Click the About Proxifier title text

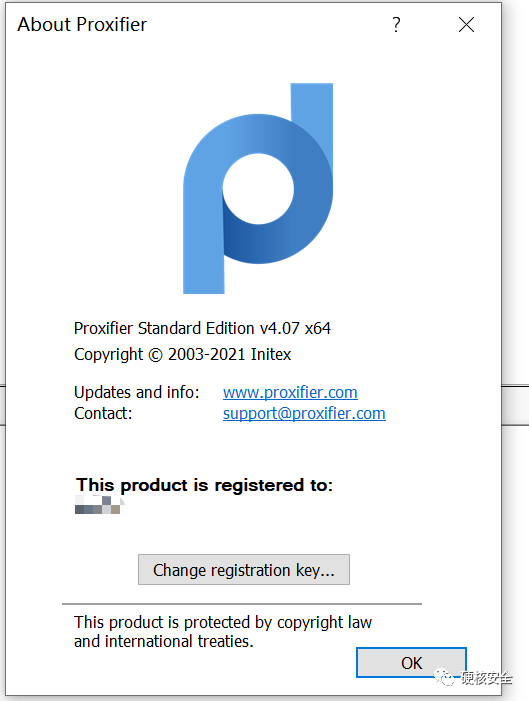(82, 25)
